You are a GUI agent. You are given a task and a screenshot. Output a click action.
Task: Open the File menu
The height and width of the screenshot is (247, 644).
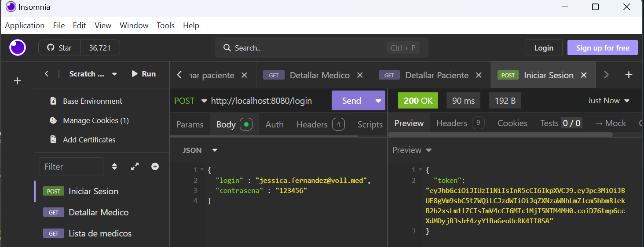(59, 25)
